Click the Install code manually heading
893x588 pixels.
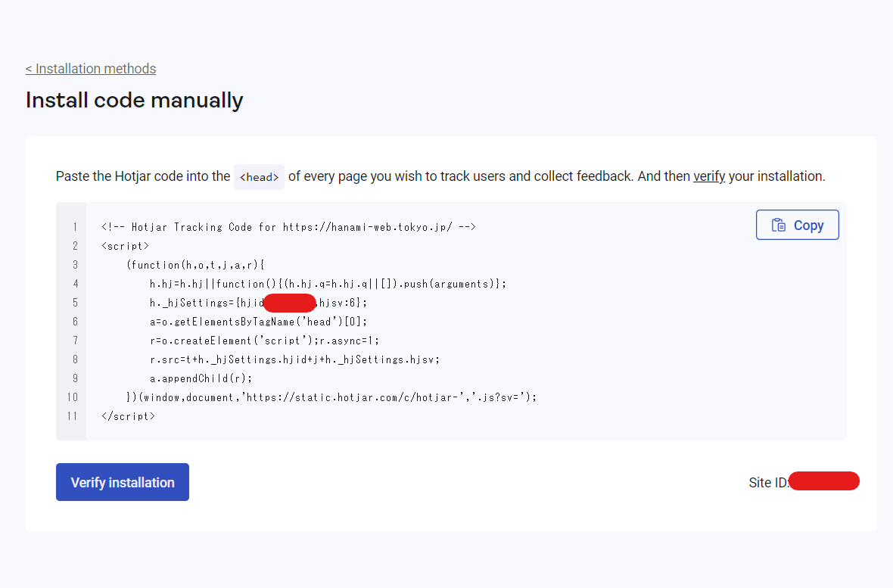134,99
